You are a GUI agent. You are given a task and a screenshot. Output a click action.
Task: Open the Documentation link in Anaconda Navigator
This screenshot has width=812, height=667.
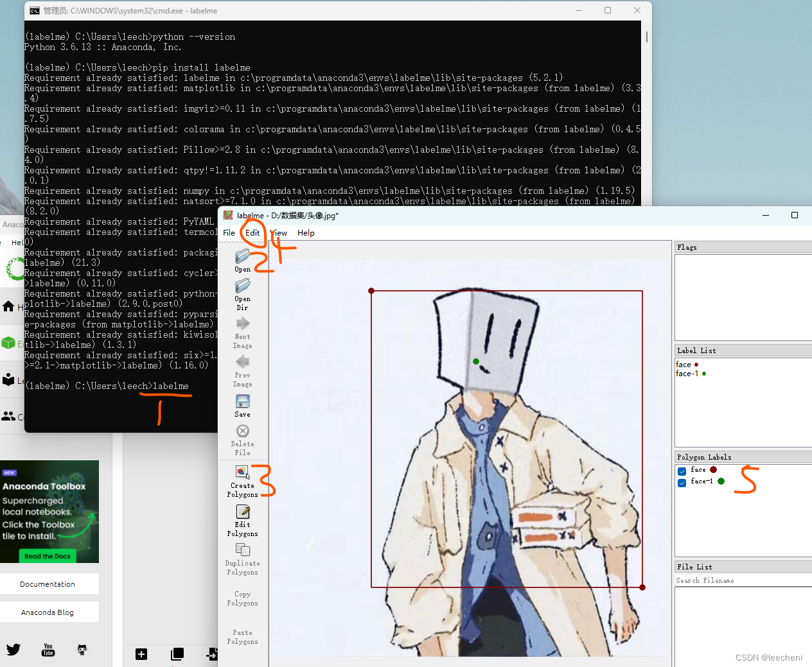[48, 584]
